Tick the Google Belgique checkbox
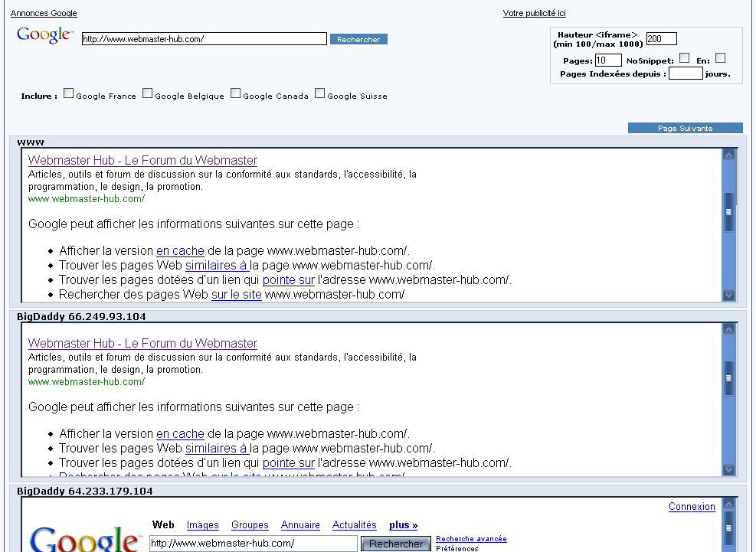 coord(148,93)
